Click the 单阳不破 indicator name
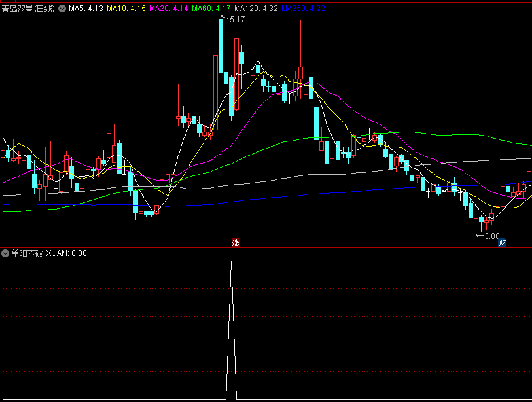The height and width of the screenshot is (402, 532). coord(27,253)
